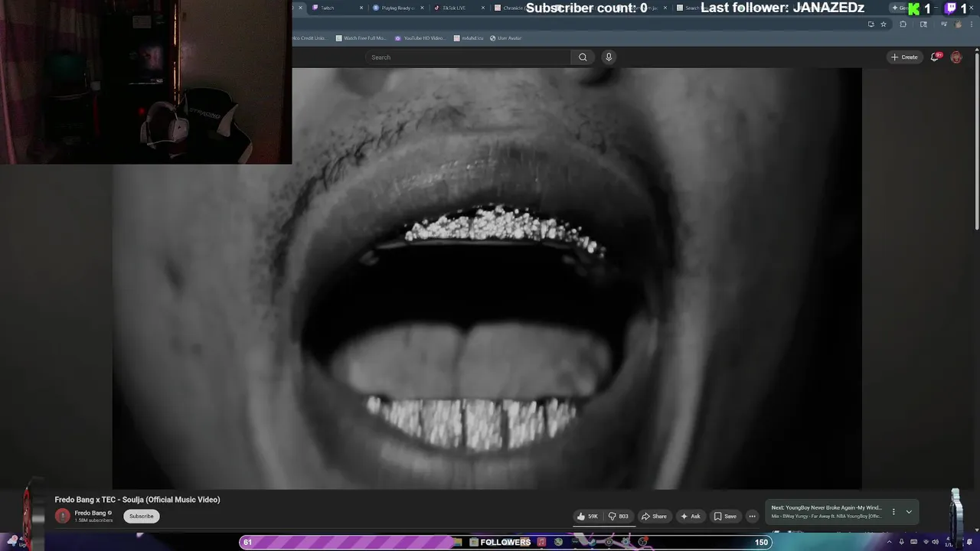Click the Ask button under the video
This screenshot has height=551, width=980.
[x=690, y=517]
